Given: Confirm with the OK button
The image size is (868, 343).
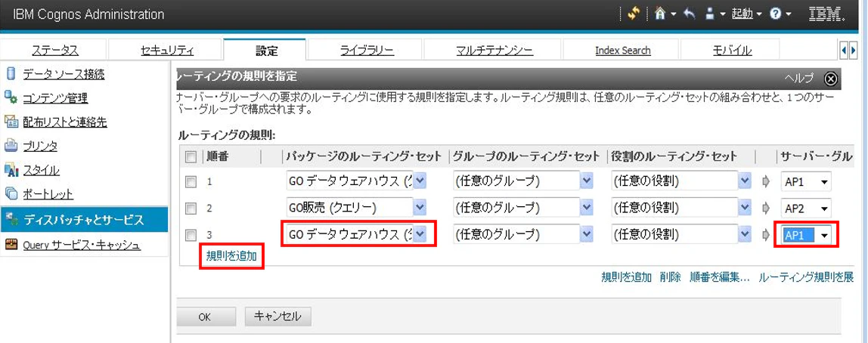Looking at the screenshot, I should pos(206,317).
